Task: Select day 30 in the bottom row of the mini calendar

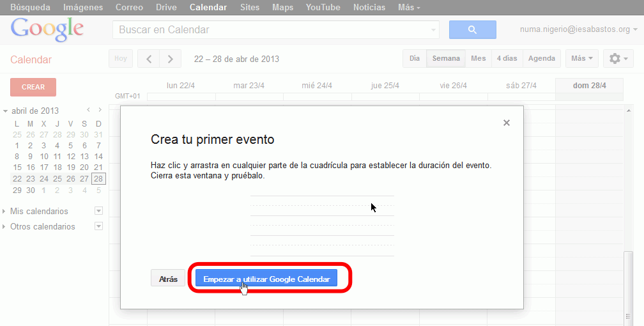Action: pos(31,190)
